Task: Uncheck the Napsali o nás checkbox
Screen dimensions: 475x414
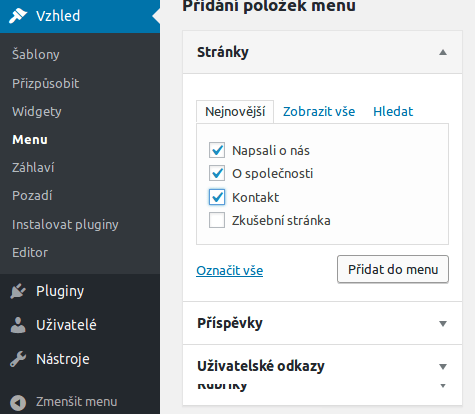Action: tap(217, 150)
